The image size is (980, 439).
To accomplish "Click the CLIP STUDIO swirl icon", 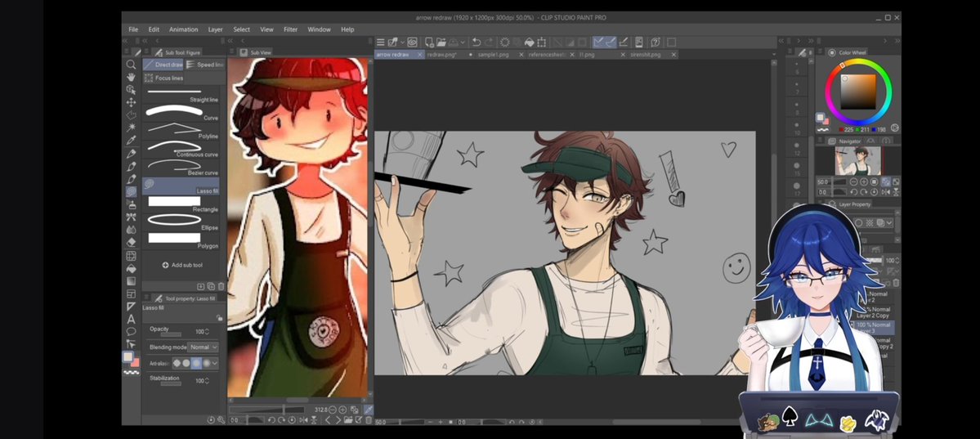I will coord(413,42).
